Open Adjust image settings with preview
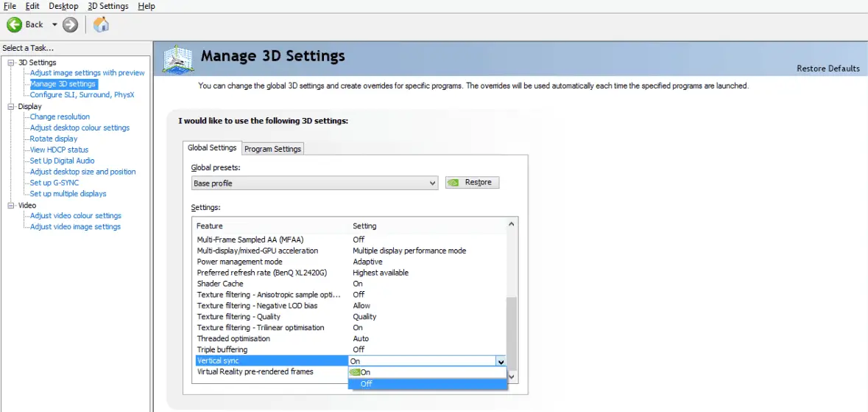Image resolution: width=868 pixels, height=412 pixels. pyautogui.click(x=87, y=73)
